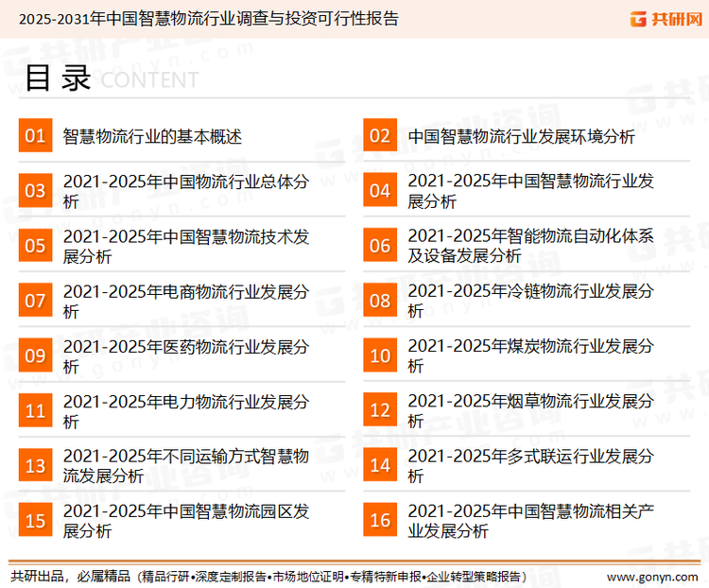Screen dimensions: 709x588
Task: Open chapter 中国智慧物流行业发展环境分析
Action: pos(521,136)
